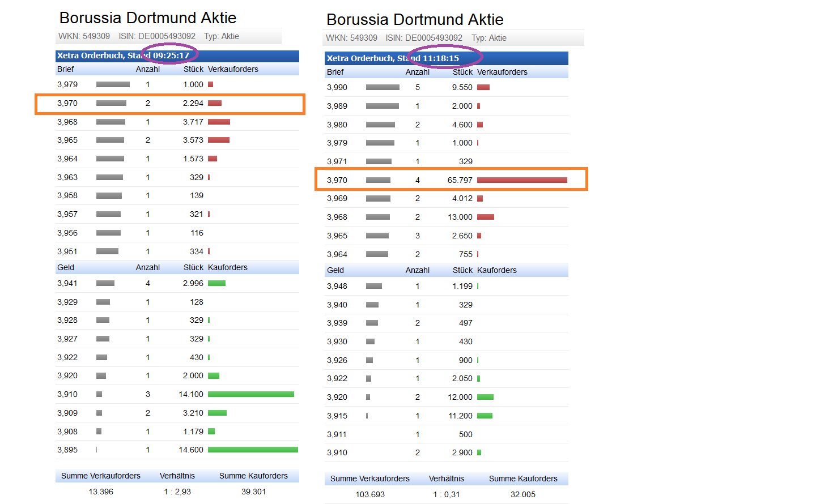This screenshot has height=504, width=820.
Task: Select the bid price 3,930
Action: point(337,341)
